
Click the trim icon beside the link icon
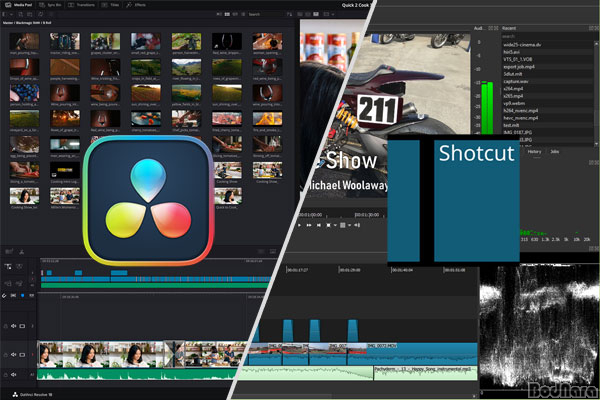pos(13,296)
